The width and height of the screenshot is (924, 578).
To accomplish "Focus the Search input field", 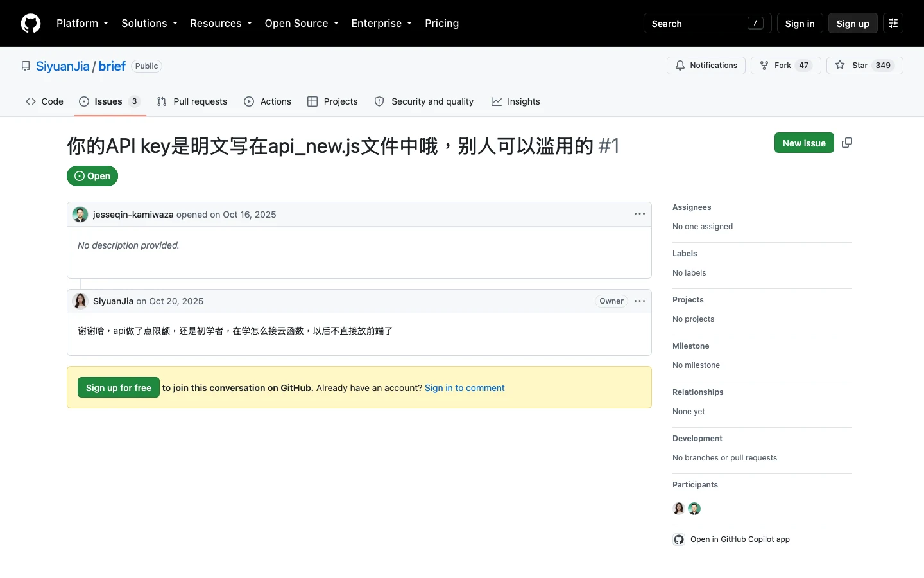I will [707, 23].
